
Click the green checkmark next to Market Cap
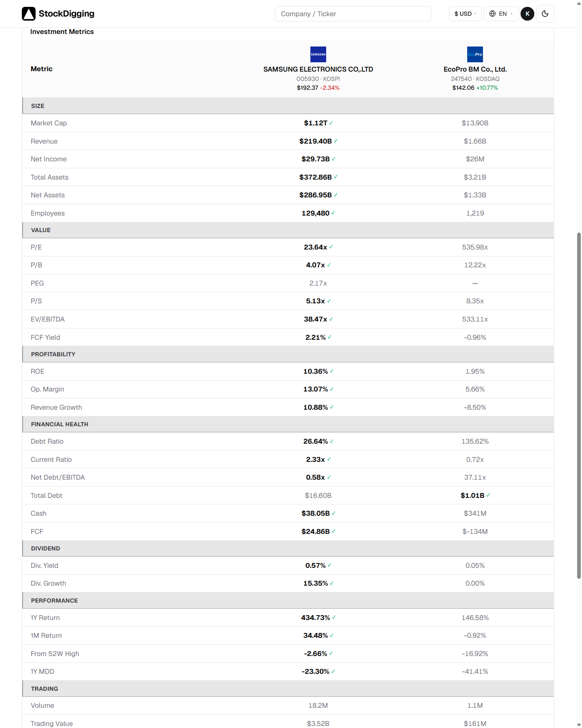coord(331,123)
